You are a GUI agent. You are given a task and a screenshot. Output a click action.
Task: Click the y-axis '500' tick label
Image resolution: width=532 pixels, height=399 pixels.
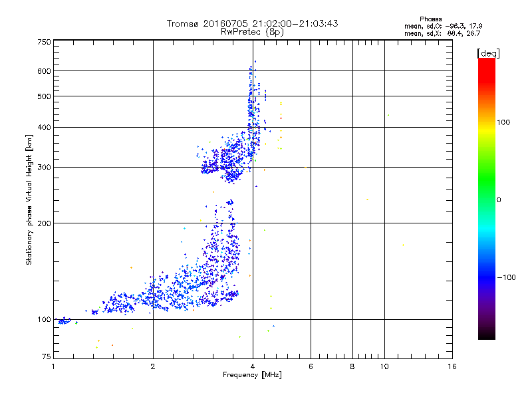(44, 96)
